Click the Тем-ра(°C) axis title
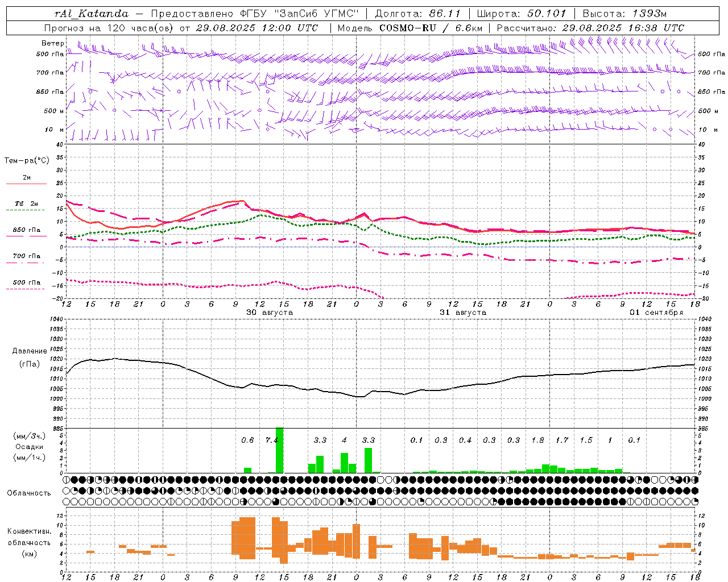Viewport: 728px width, 582px height. 27,160
